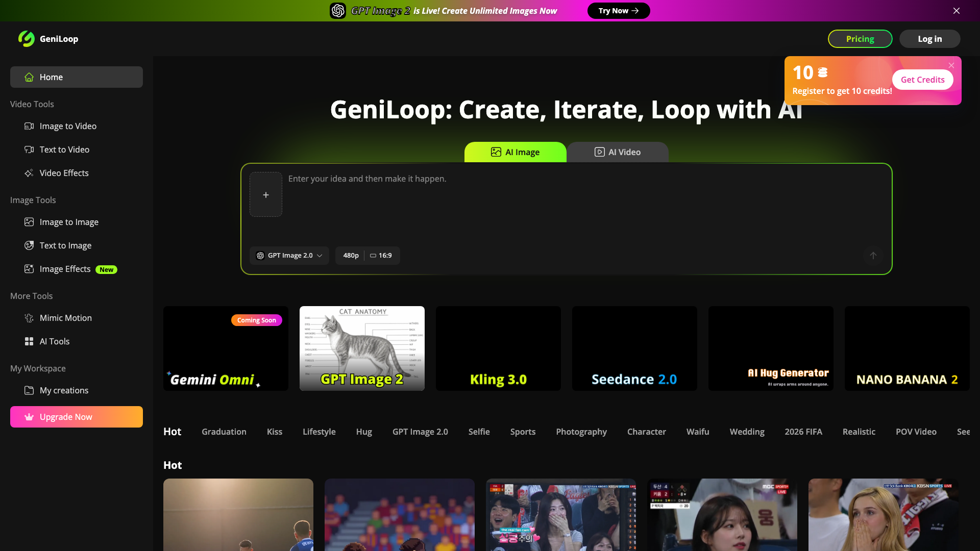Open the AI Hug Generator card
Image resolution: width=980 pixels, height=551 pixels.
click(x=771, y=348)
